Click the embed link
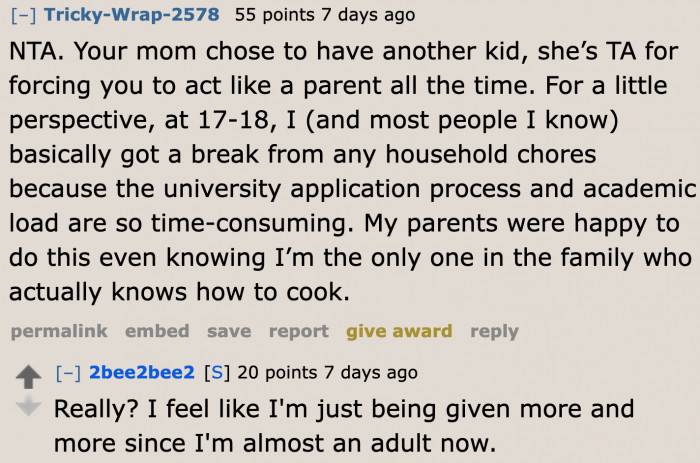The height and width of the screenshot is (463, 700). pos(157,331)
